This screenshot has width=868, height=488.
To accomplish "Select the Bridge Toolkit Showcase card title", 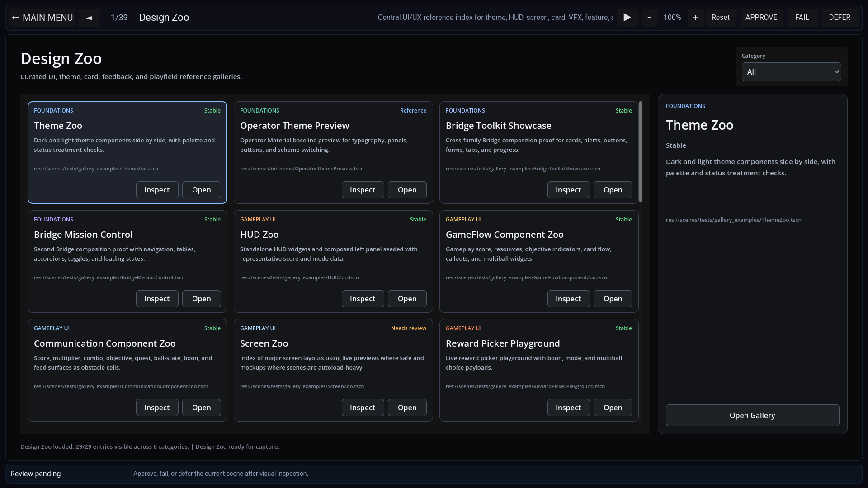I will pyautogui.click(x=498, y=126).
